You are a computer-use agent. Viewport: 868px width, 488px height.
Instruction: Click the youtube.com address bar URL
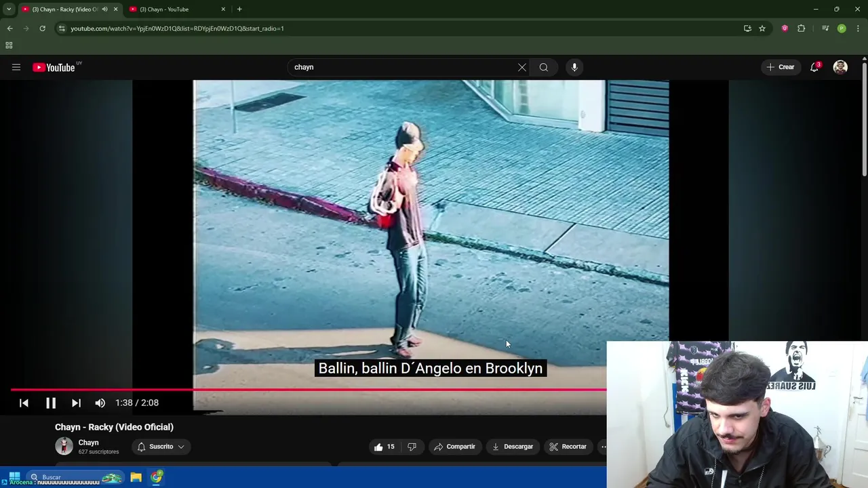[x=177, y=28]
